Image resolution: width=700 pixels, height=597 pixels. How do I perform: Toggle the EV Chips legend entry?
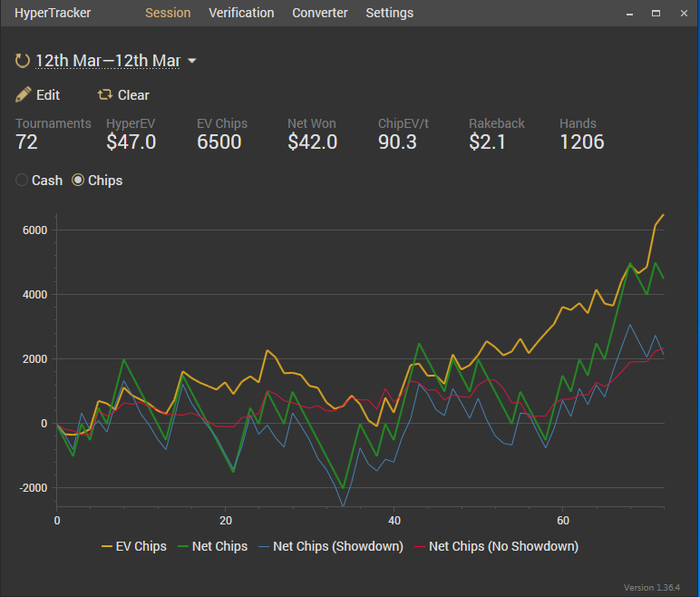(x=134, y=546)
